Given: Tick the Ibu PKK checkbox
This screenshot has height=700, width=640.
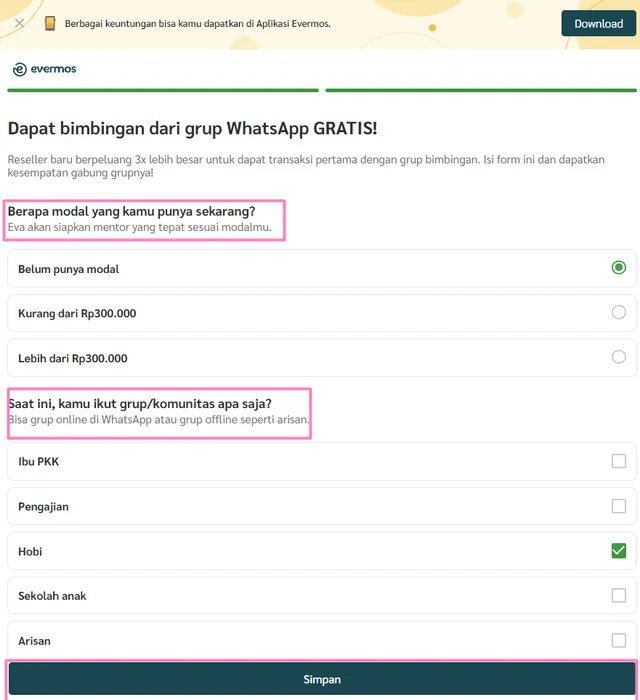Looking at the screenshot, I should [x=618, y=461].
